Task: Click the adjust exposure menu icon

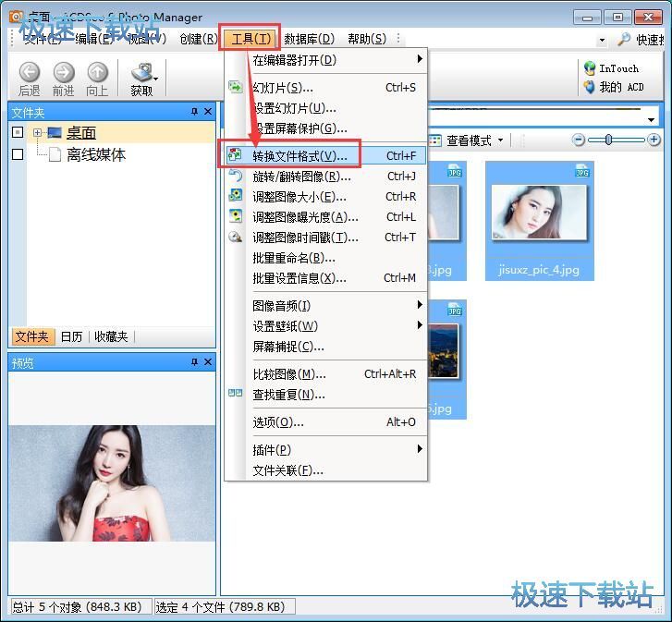Action: click(x=235, y=216)
